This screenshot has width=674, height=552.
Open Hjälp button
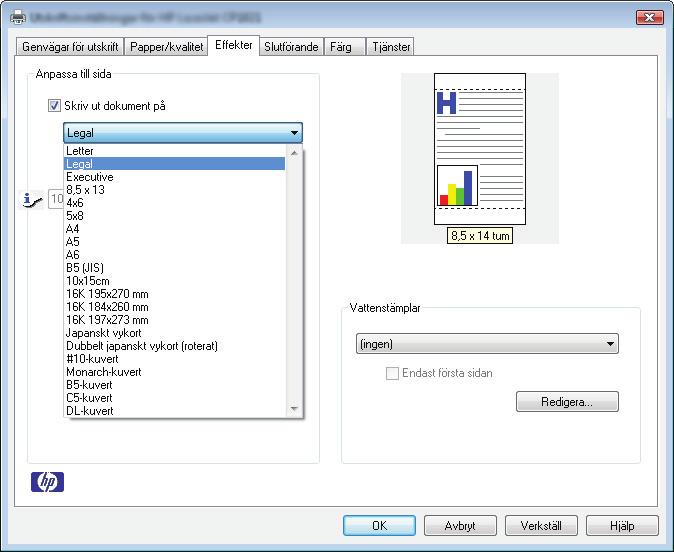(622, 525)
